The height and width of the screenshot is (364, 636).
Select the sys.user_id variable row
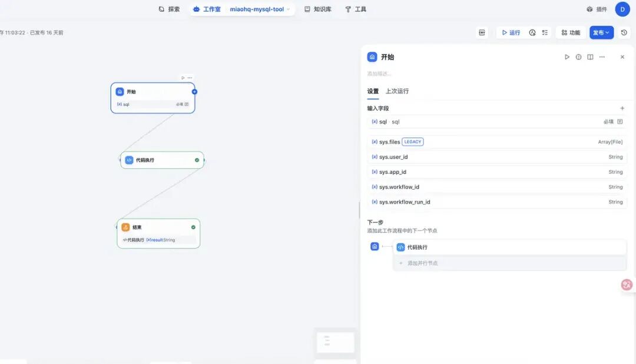(497, 157)
